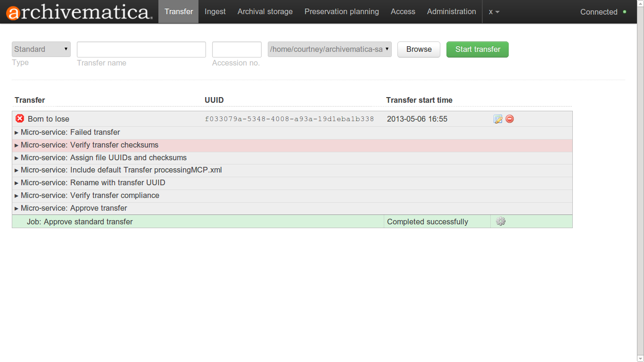This screenshot has height=362, width=644.
Task: Open the Administration tab
Action: [x=451, y=12]
